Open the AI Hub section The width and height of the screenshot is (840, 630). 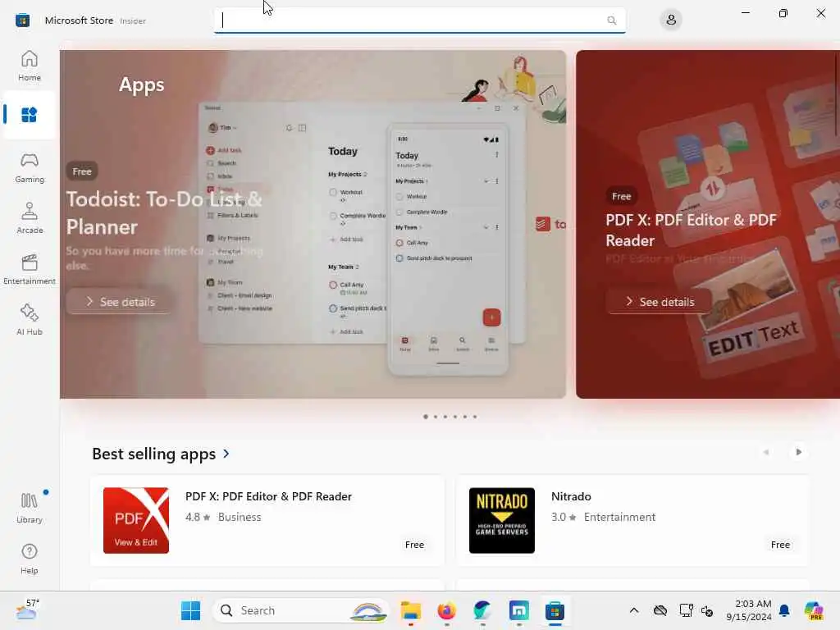coord(29,321)
